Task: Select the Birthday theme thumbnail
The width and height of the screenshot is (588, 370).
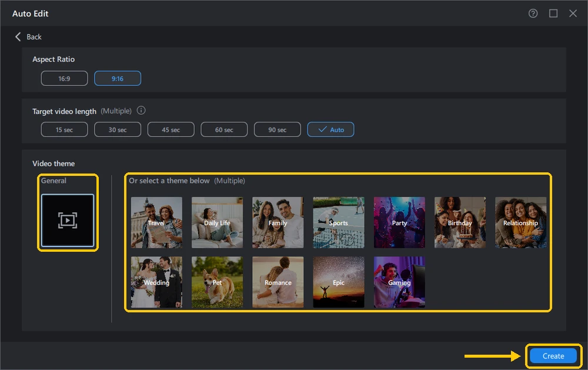Action: [x=460, y=222]
